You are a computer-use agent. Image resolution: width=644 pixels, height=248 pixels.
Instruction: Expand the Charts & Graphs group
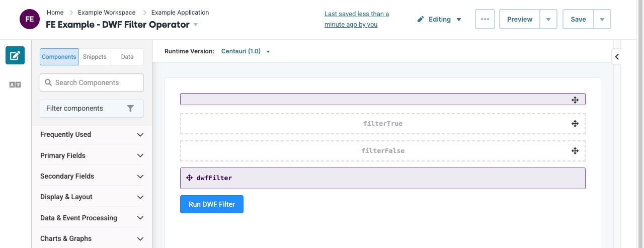click(92, 238)
